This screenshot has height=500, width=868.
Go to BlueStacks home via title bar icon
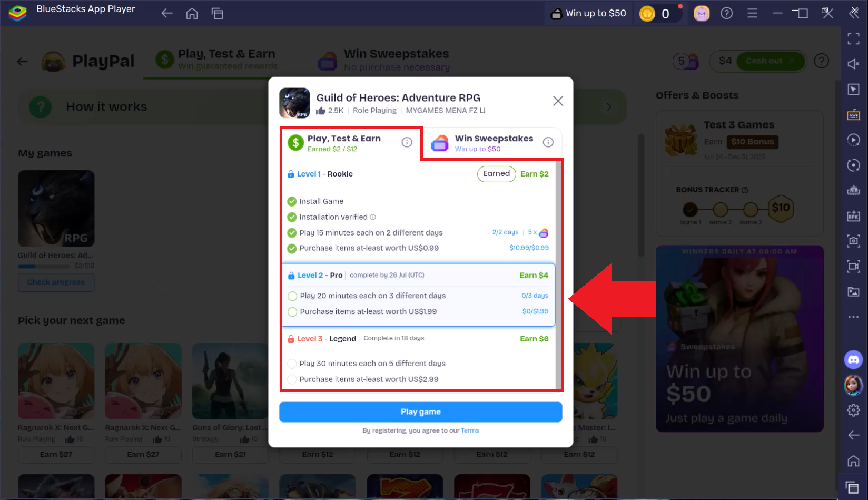(192, 14)
